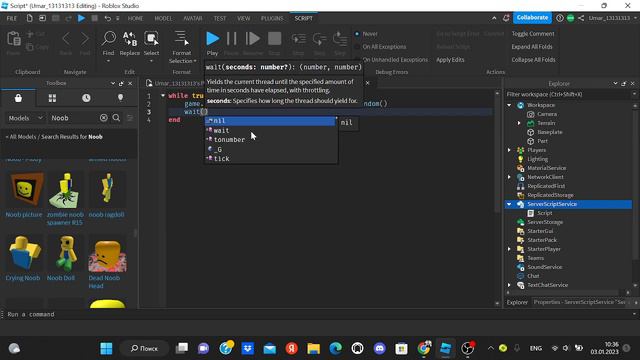This screenshot has height=360, width=640.
Task: Open the Toolbox search filter options
Action: click(130, 118)
